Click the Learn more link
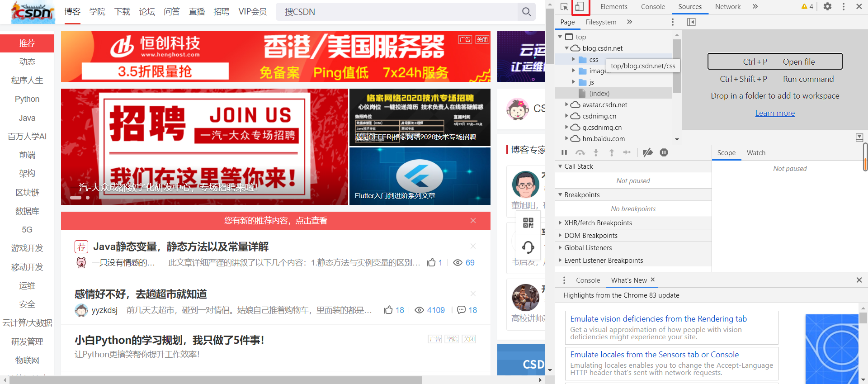 [775, 113]
